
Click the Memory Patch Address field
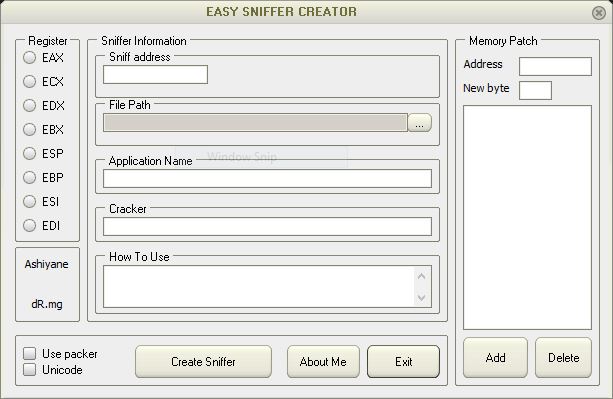tap(555, 66)
